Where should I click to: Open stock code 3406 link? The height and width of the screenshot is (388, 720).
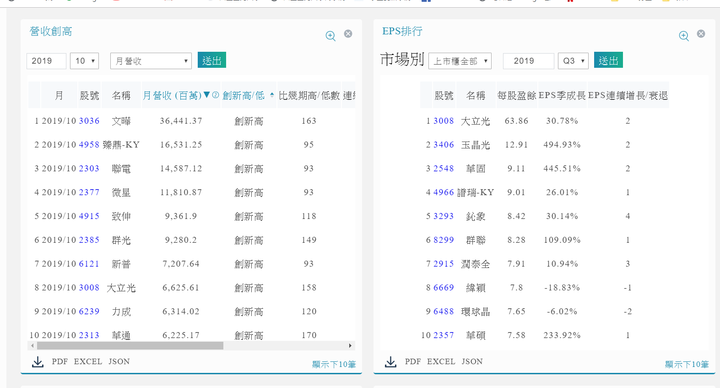click(444, 145)
